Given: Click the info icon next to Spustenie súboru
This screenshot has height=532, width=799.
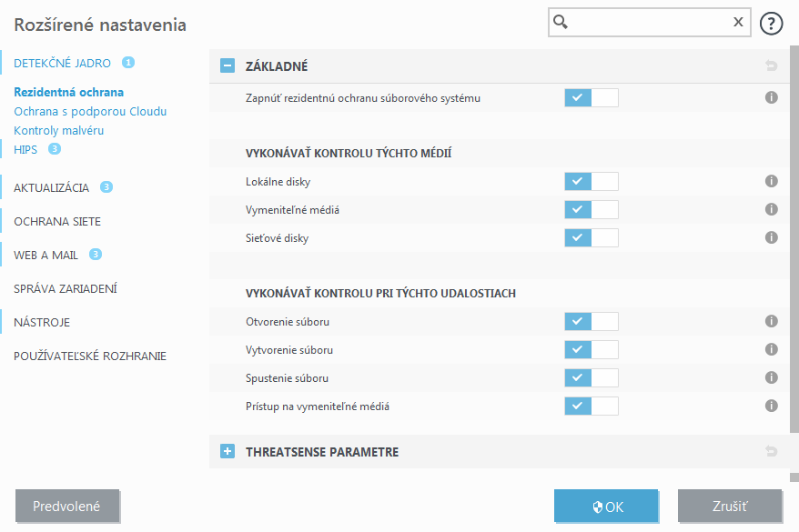Looking at the screenshot, I should [x=771, y=377].
